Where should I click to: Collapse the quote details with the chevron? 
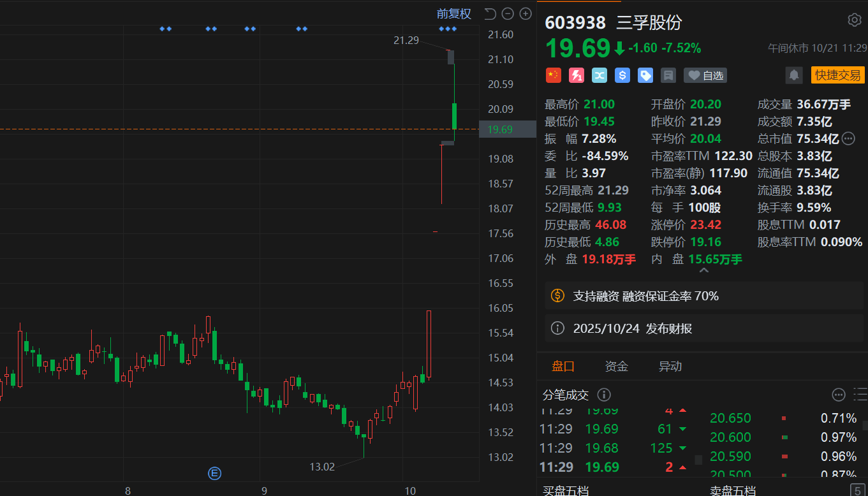[703, 271]
